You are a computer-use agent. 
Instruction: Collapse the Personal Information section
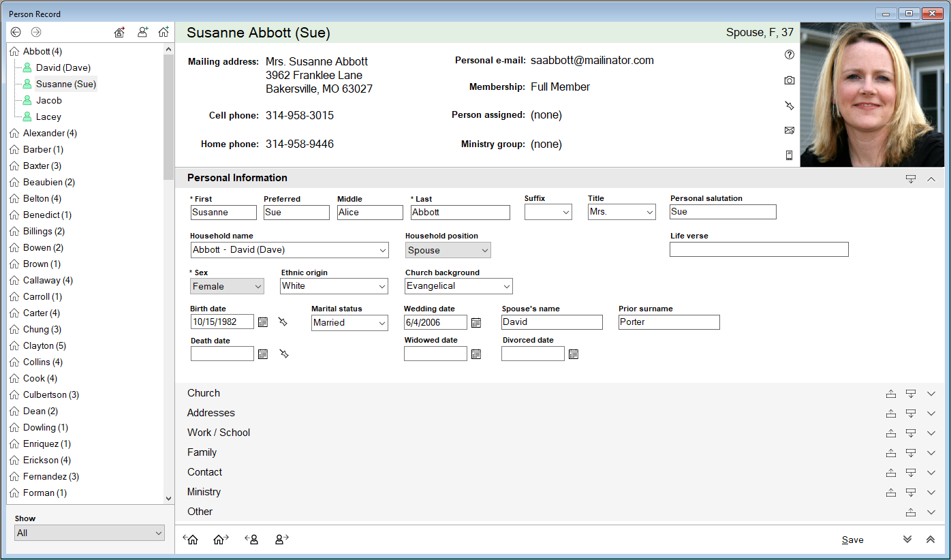tap(931, 178)
